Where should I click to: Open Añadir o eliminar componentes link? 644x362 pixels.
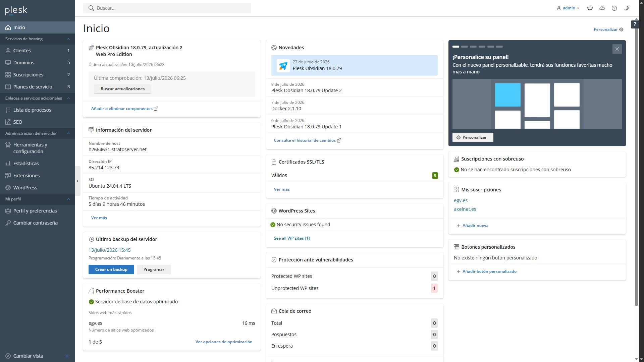pos(124,109)
